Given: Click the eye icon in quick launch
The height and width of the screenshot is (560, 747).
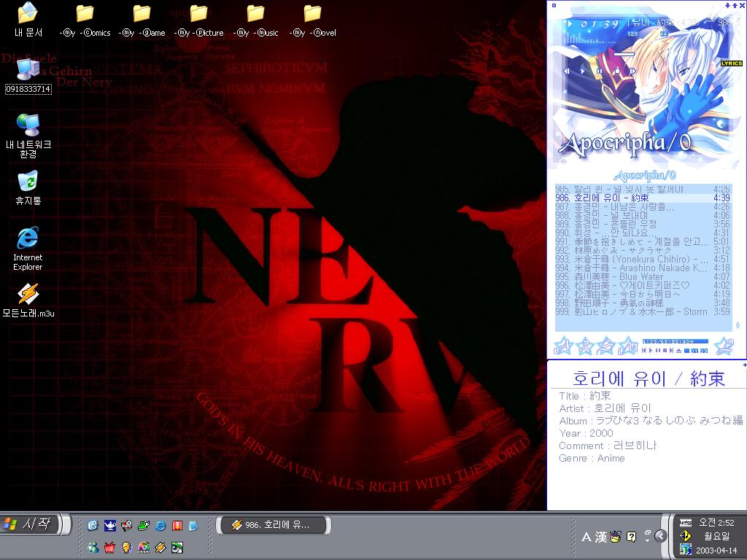Looking at the screenshot, I should tap(177, 547).
